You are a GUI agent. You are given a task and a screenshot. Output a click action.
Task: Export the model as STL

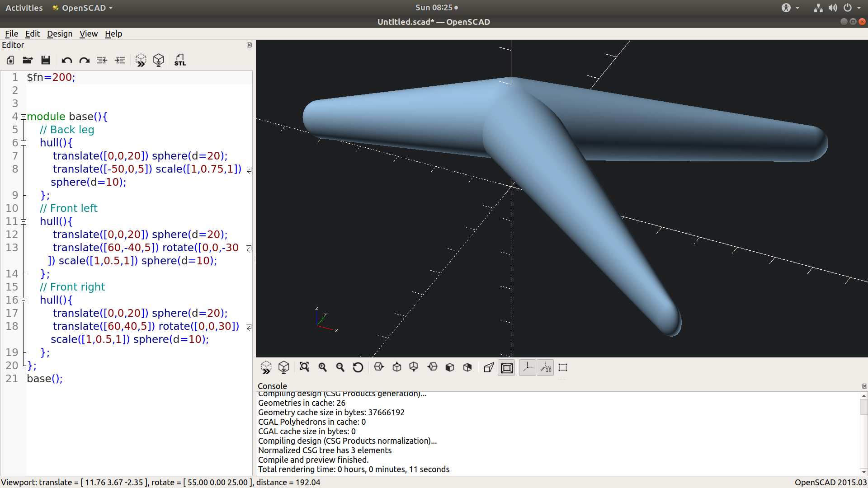click(x=179, y=60)
